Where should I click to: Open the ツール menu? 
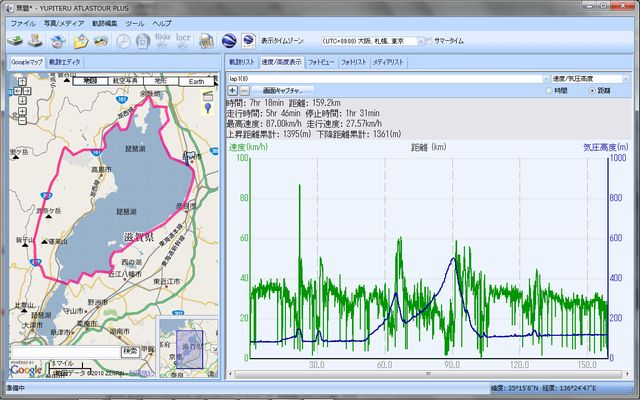pos(135,23)
